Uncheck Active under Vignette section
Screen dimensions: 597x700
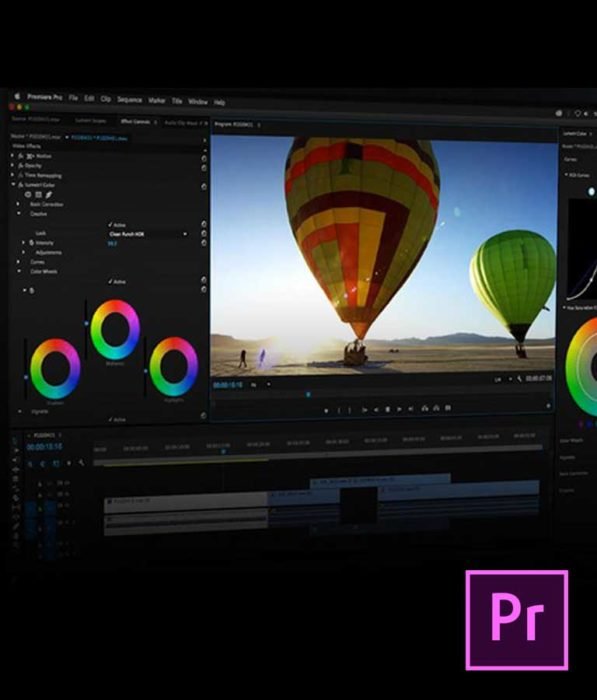[110, 419]
